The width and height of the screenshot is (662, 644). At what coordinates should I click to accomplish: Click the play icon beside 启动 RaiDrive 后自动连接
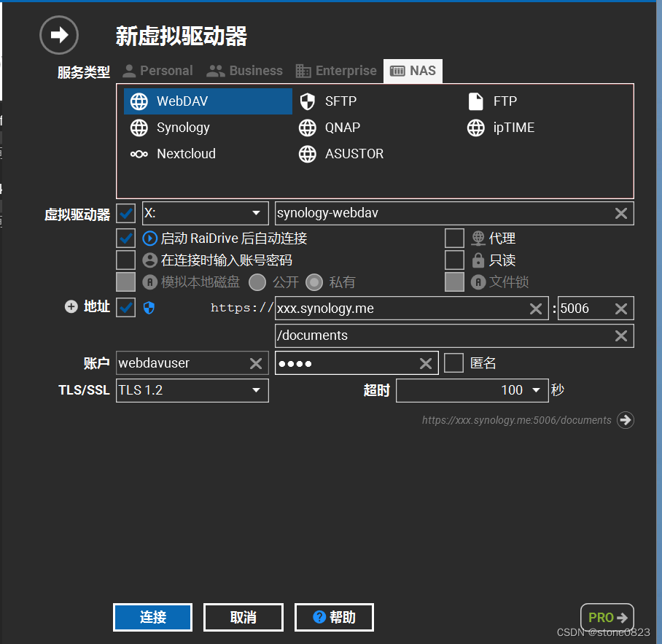click(150, 238)
